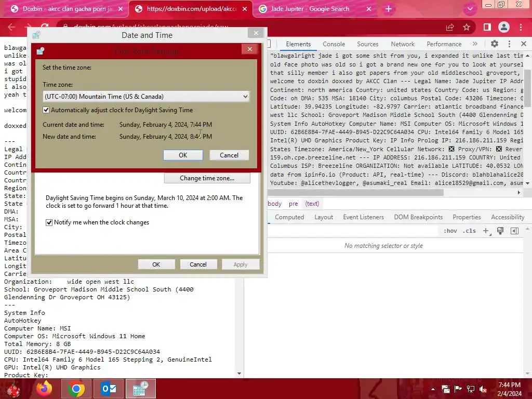Click 'No matching selector or style' text
532x399 pixels.
383,246
